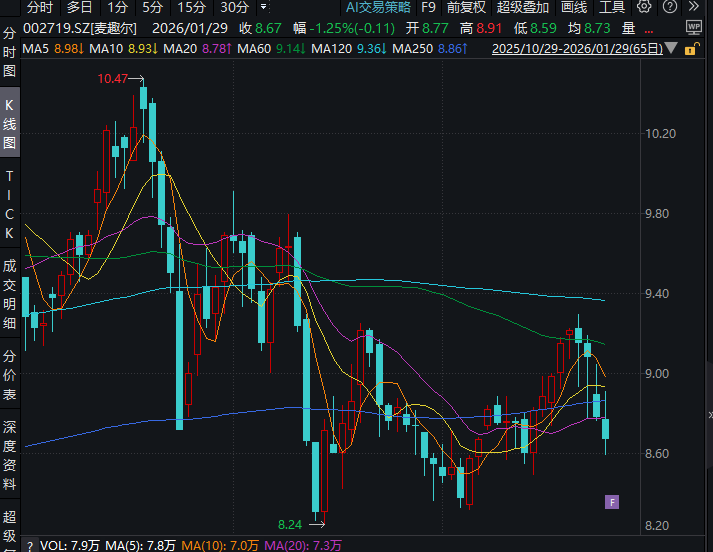The height and width of the screenshot is (552, 713).
Task: Select the 5分 period tab
Action: [152, 7]
